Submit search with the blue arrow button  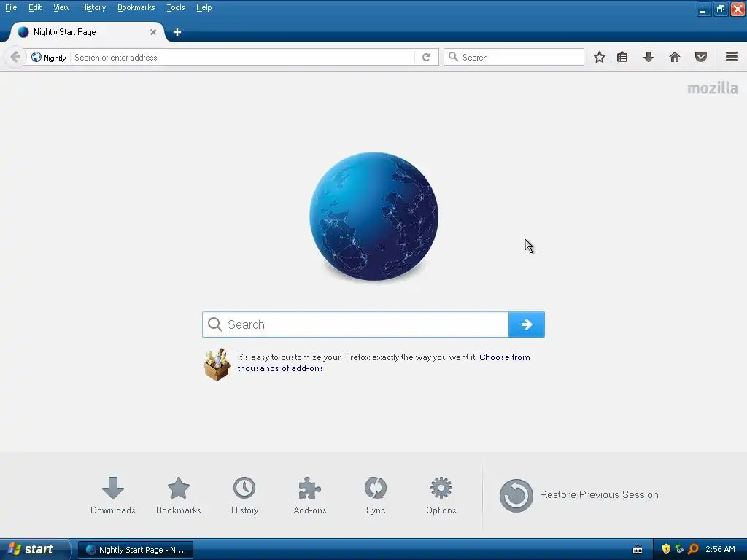[x=527, y=324]
